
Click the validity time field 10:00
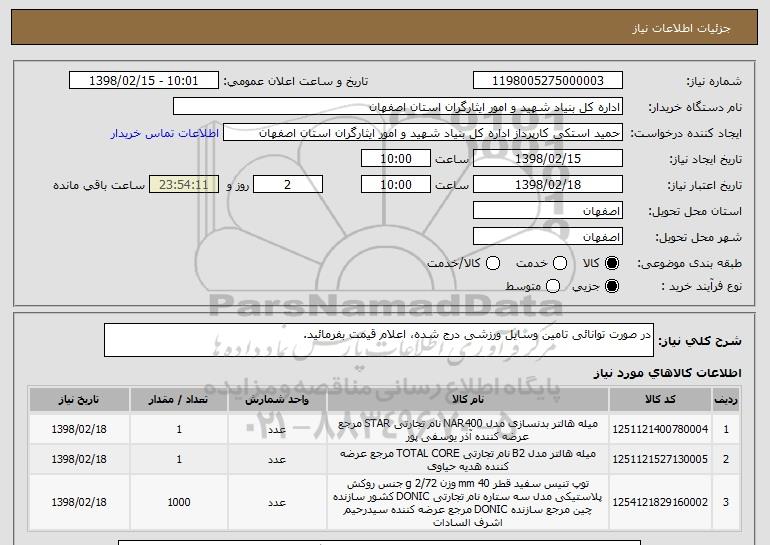tap(396, 185)
